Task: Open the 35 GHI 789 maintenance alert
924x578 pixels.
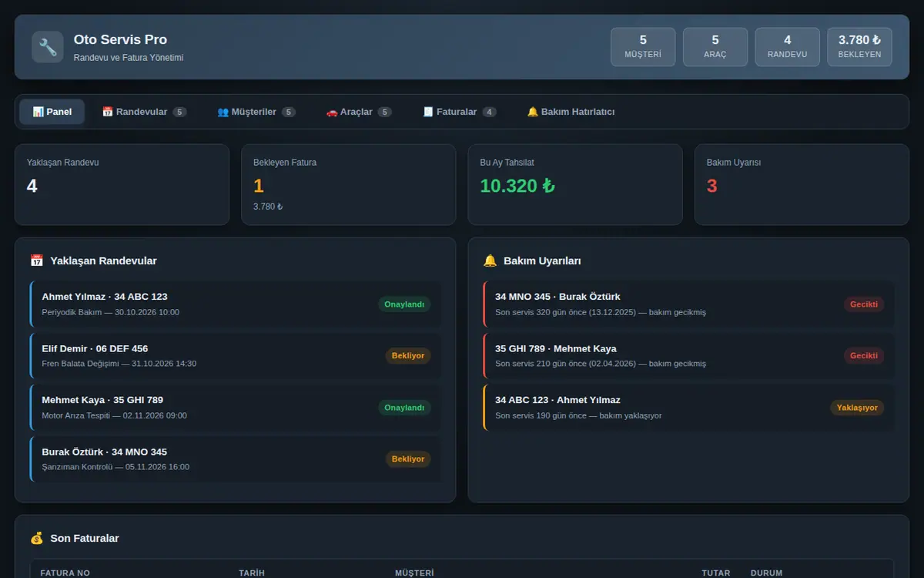Action: [x=689, y=355]
